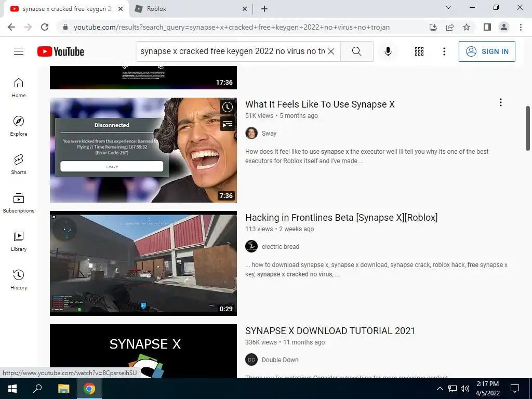This screenshot has height=399, width=532.
Task: Open volume control in system tray
Action: click(x=465, y=389)
